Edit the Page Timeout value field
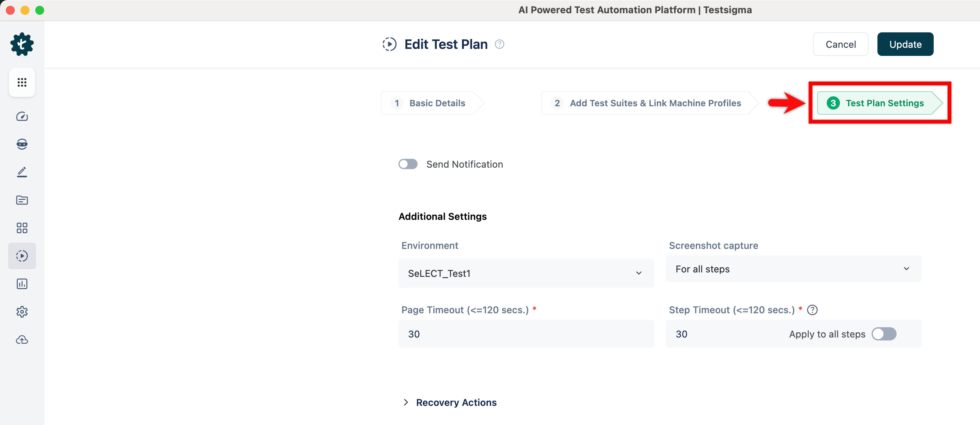Viewport: 980px width, 425px height. pos(526,334)
